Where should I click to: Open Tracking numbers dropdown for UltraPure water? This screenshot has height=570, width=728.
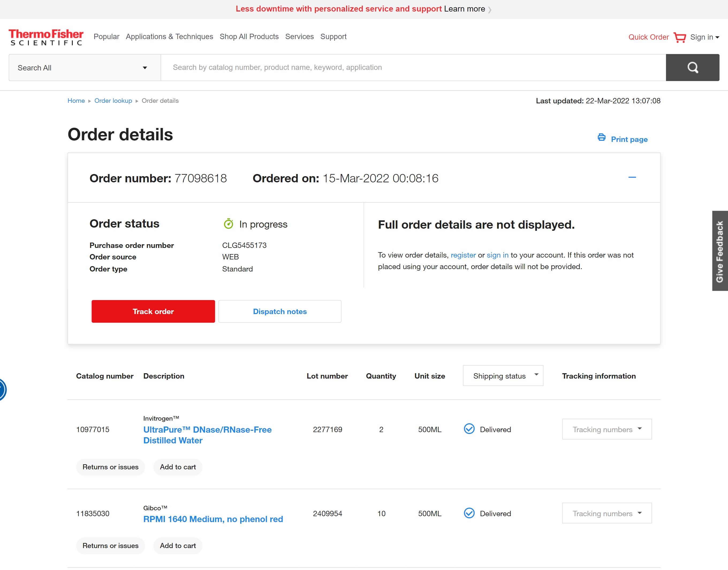pos(606,429)
